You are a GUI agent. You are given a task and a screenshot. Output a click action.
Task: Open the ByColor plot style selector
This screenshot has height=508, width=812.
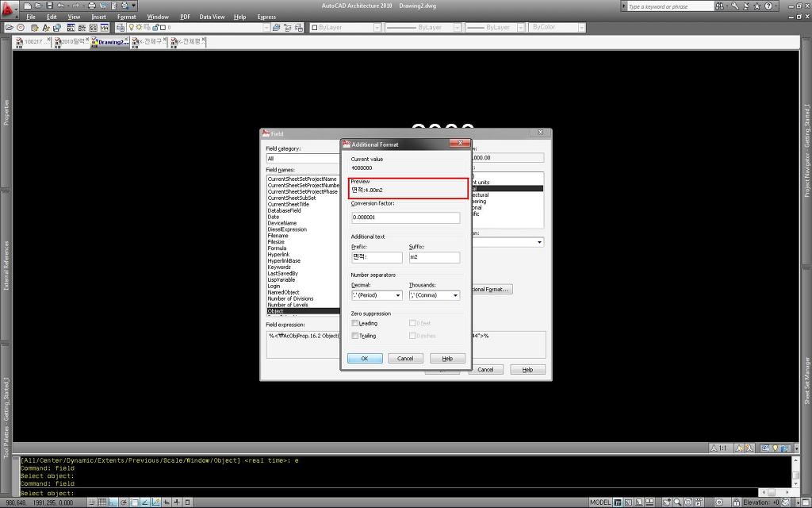(556, 27)
